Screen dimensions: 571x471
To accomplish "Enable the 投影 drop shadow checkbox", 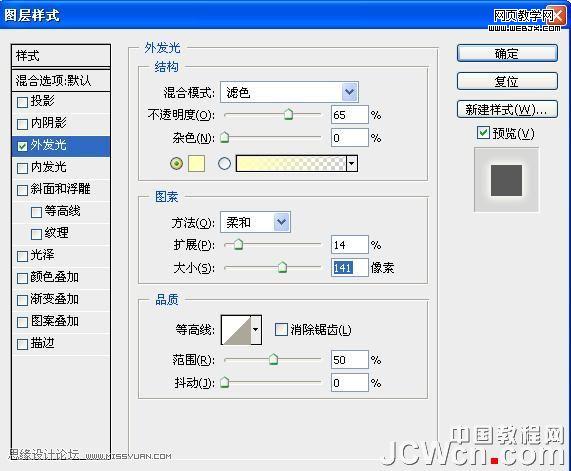I will (x=22, y=102).
